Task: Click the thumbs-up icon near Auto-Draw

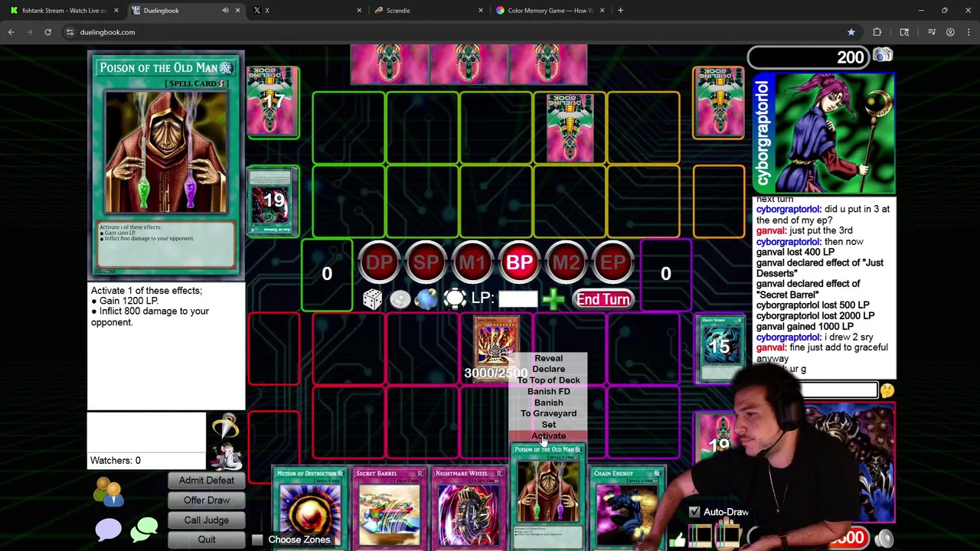Action: coord(677,540)
